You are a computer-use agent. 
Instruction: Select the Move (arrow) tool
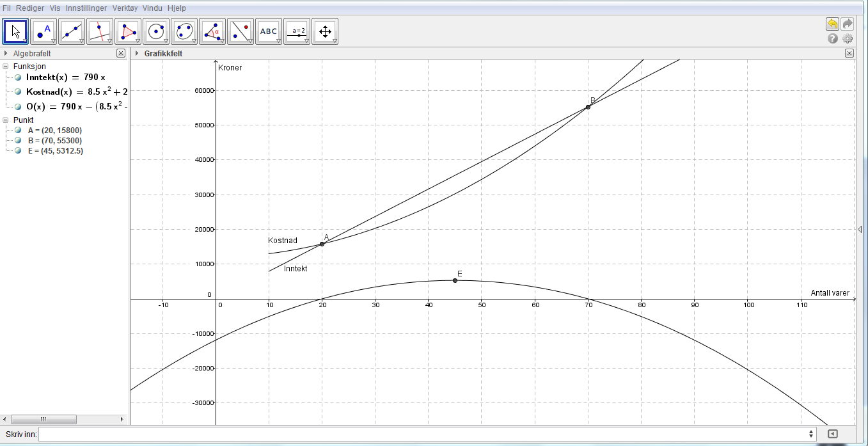(x=15, y=31)
